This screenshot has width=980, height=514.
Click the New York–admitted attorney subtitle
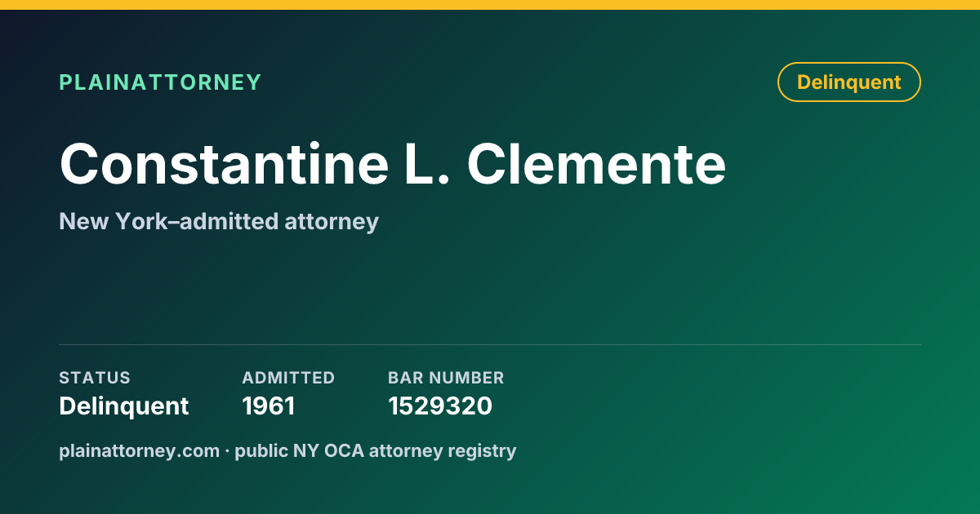219,221
